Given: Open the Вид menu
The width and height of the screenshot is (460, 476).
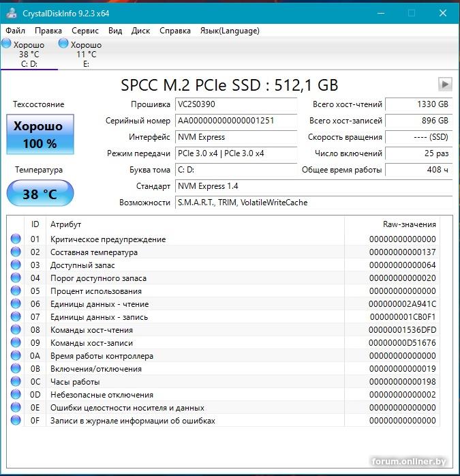Looking at the screenshot, I should [x=115, y=31].
